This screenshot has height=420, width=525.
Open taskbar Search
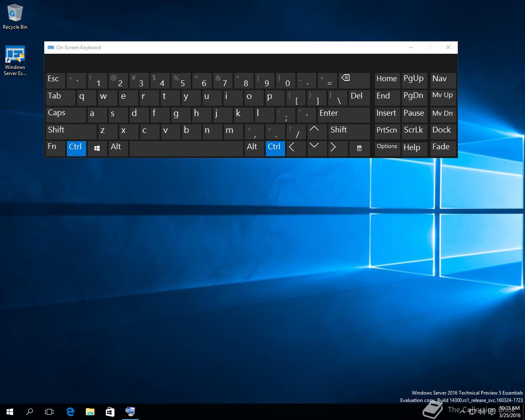click(30, 411)
